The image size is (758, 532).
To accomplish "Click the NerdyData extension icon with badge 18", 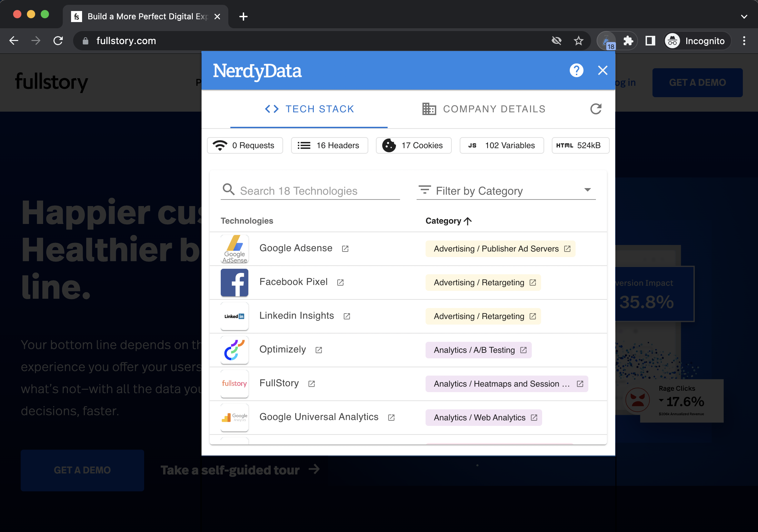I will click(x=607, y=41).
